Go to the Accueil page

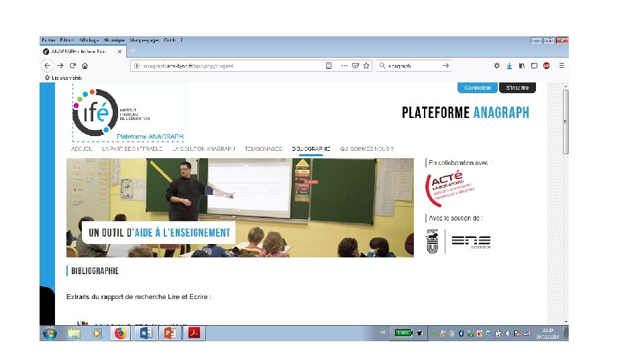click(x=82, y=149)
